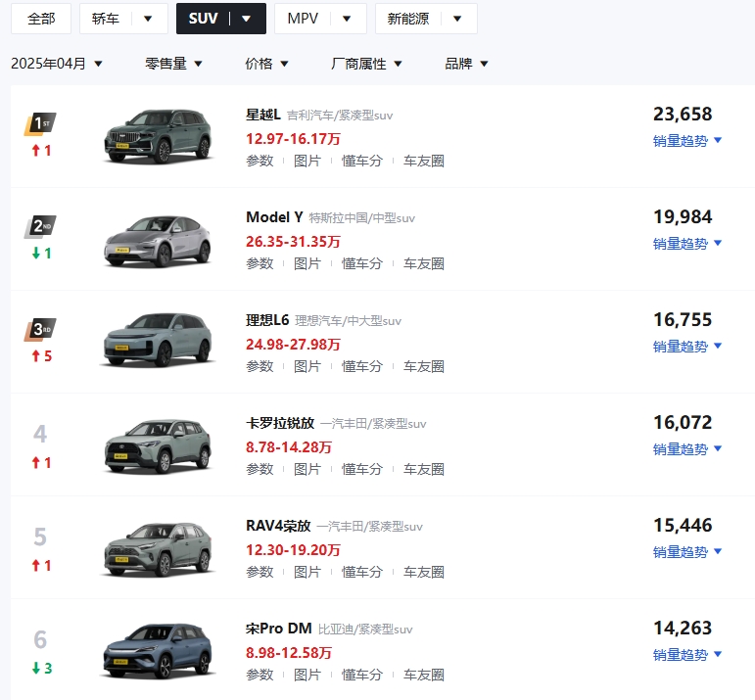Open 懂车分 for 理想L6

click(362, 366)
